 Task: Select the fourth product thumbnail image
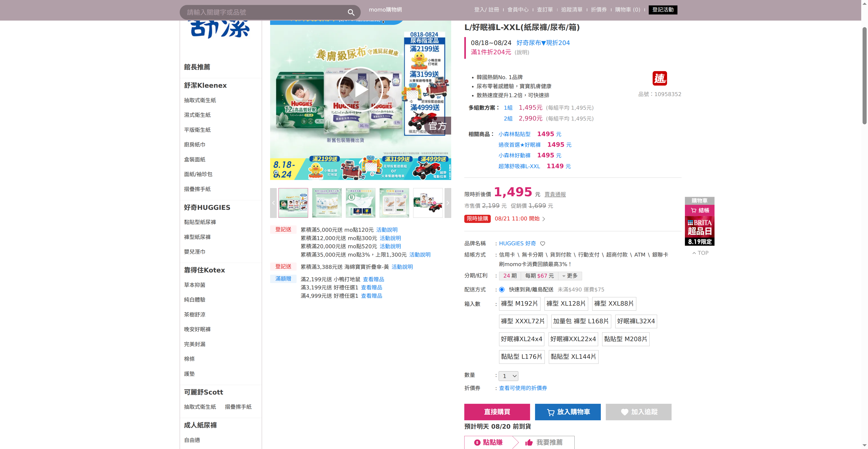click(394, 203)
